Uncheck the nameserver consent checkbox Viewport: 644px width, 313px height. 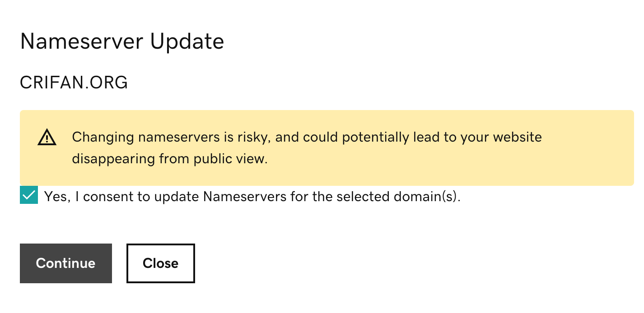click(28, 195)
